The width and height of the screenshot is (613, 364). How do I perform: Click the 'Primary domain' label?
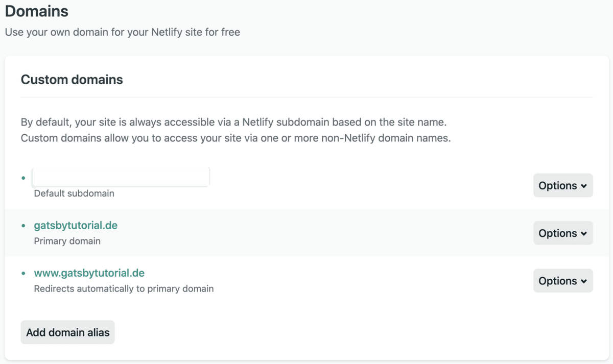click(x=67, y=241)
